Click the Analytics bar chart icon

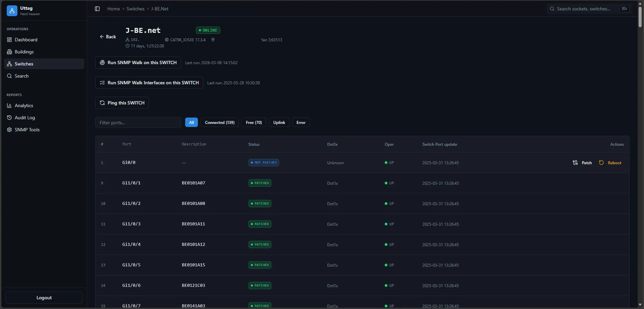point(9,105)
